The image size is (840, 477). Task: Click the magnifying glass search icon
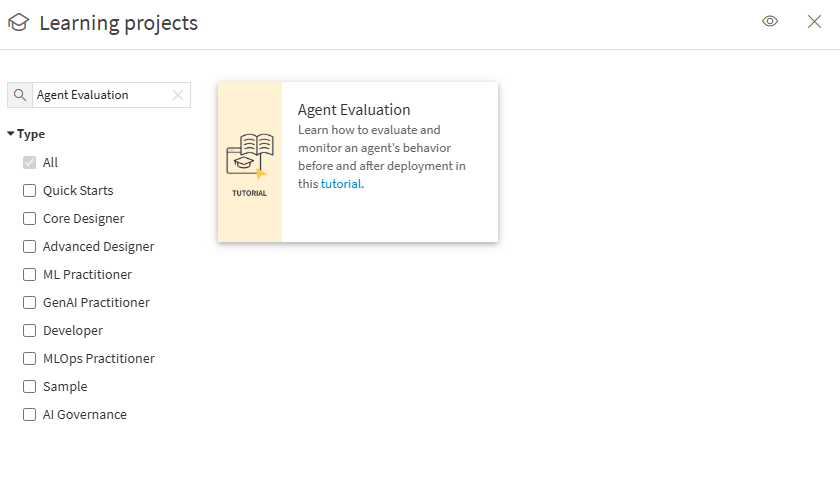[x=20, y=95]
